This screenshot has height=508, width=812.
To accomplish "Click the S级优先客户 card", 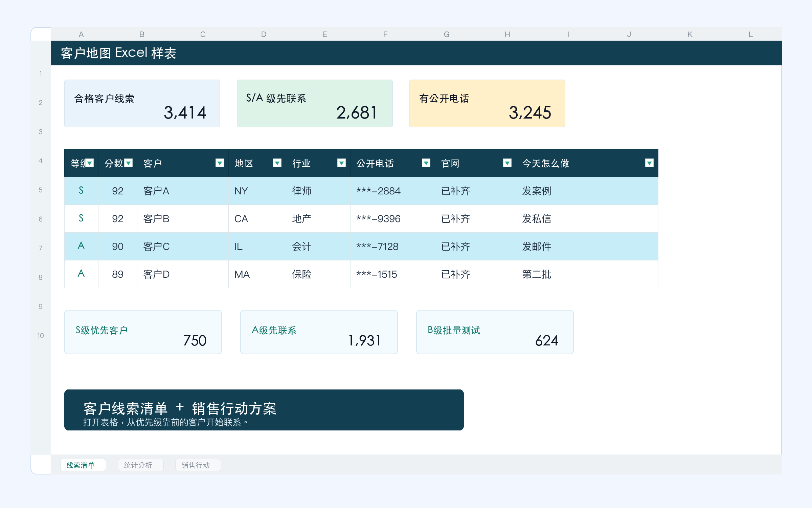I will pyautogui.click(x=143, y=332).
